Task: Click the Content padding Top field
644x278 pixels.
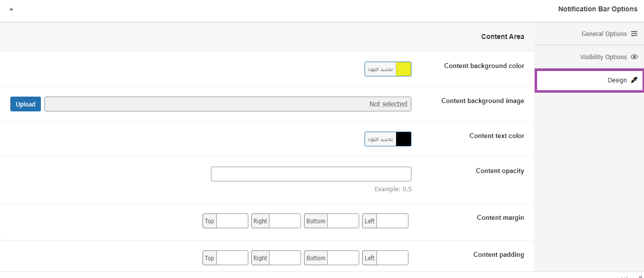Action: click(x=232, y=258)
